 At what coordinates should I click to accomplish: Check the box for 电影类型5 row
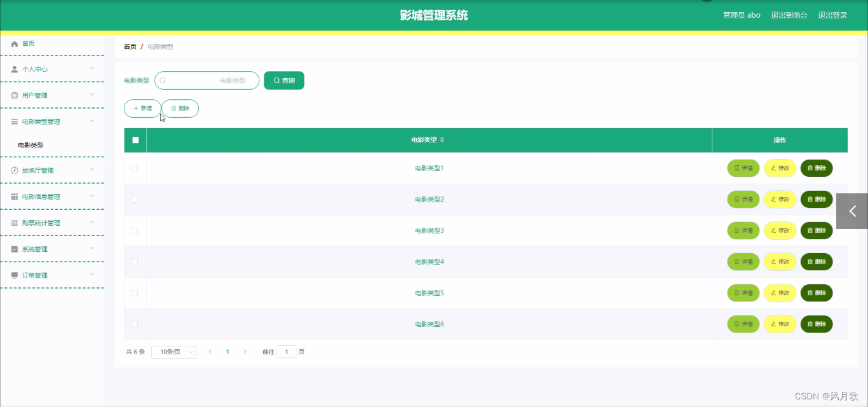[135, 293]
